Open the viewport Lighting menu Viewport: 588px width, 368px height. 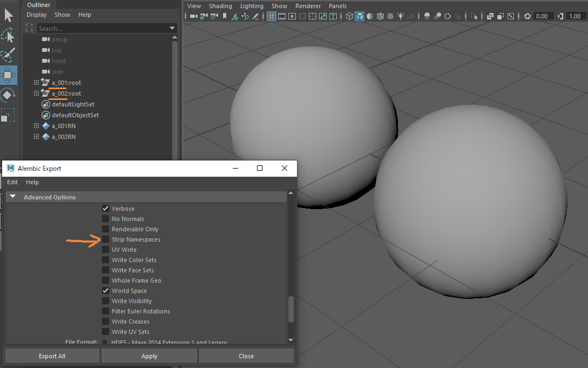pos(252,6)
